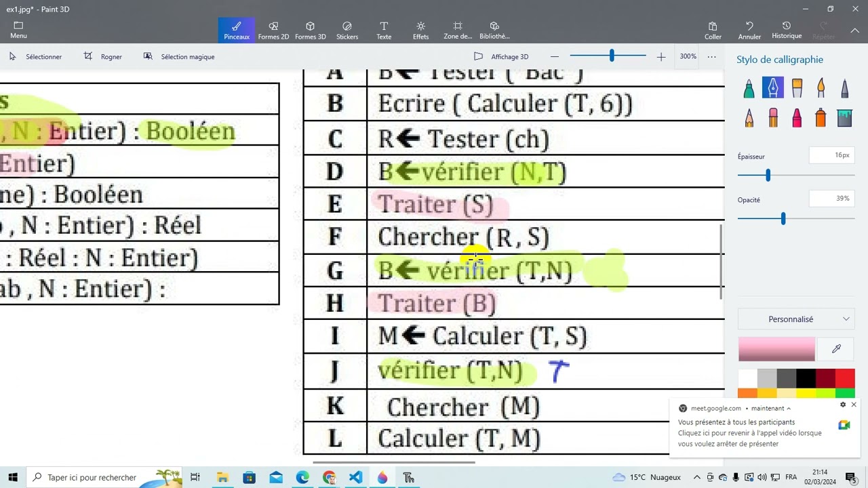Open the notification settings gear
This screenshot has width=868, height=488.
[843, 405]
